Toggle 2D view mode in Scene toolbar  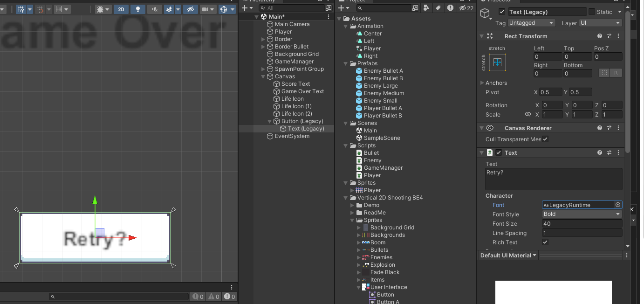121,9
